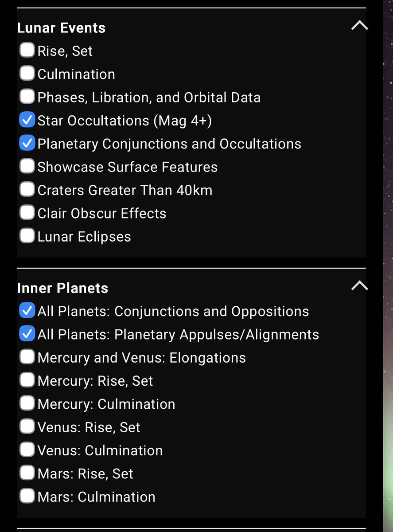
Task: Disable Planetary Conjunctions and Occultations
Action: [27, 143]
